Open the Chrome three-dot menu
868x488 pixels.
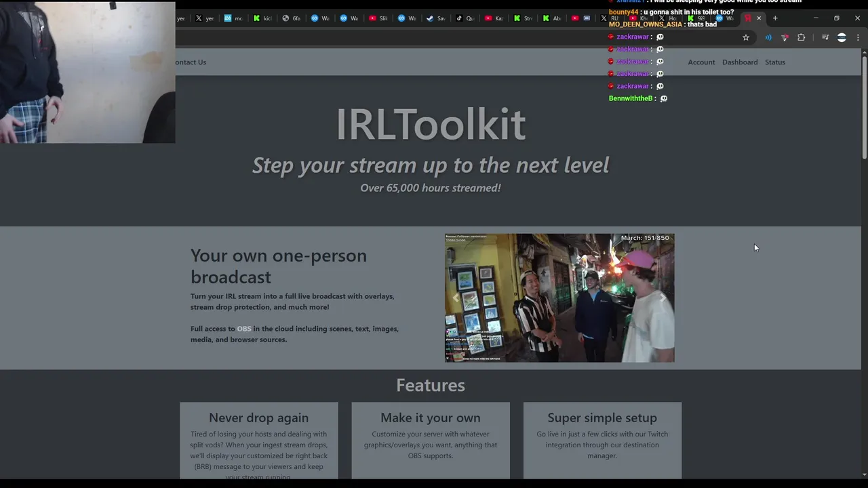858,38
